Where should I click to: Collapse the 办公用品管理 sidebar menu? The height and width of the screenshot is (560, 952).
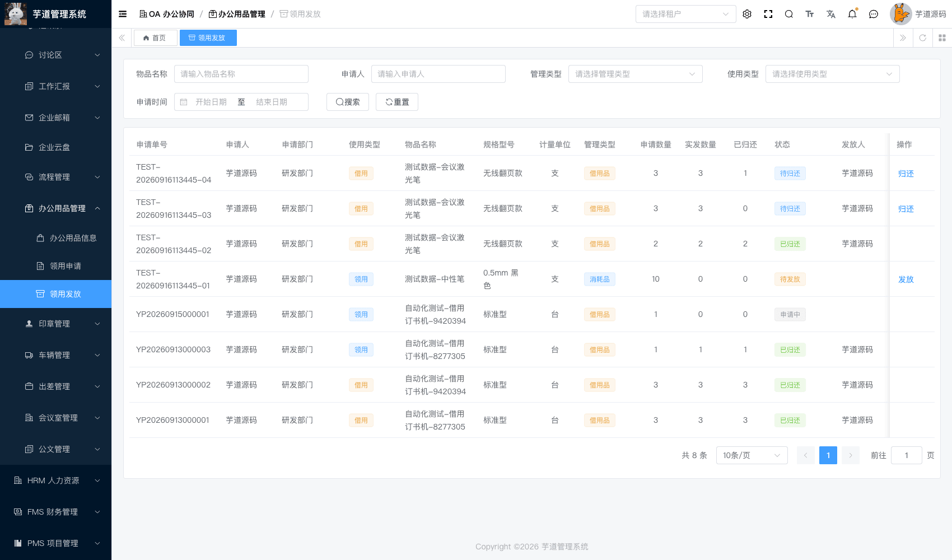tap(56, 208)
